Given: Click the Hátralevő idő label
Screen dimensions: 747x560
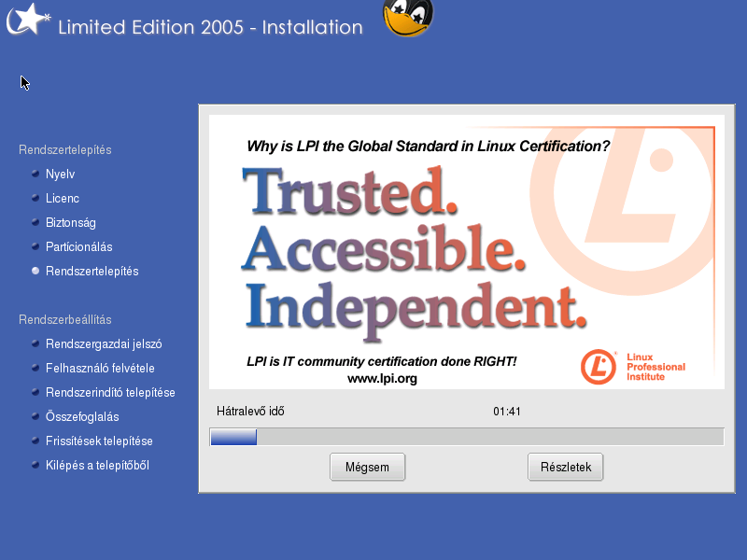Looking at the screenshot, I should coord(250,411).
